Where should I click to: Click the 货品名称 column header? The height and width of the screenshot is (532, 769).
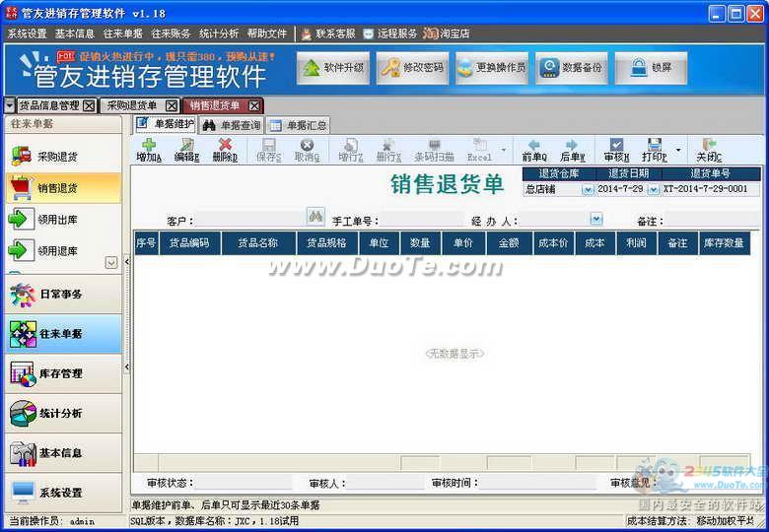pyautogui.click(x=258, y=243)
